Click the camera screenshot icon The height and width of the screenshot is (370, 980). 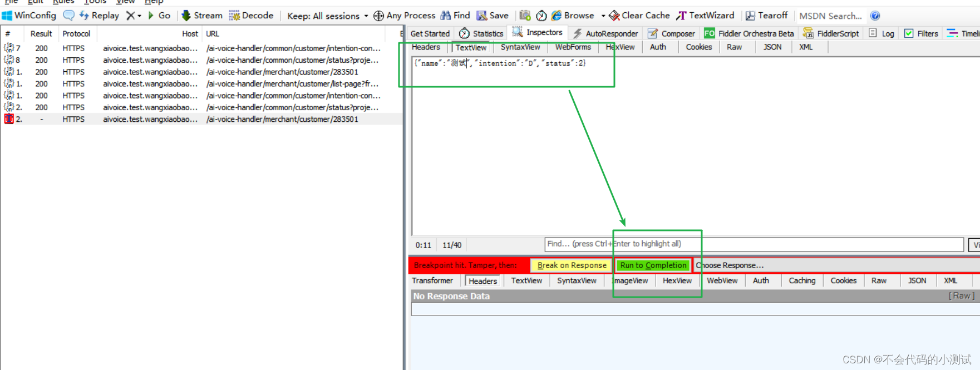(525, 16)
